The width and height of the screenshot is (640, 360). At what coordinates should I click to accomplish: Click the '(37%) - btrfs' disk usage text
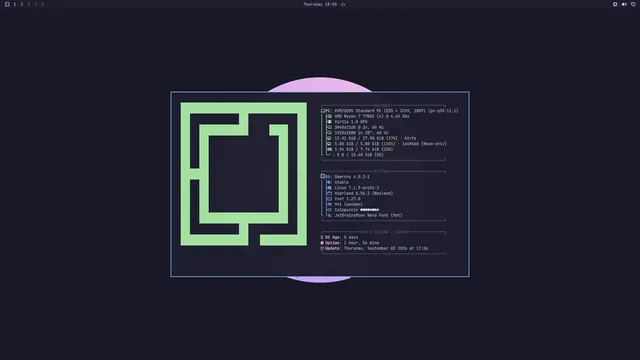[402, 138]
